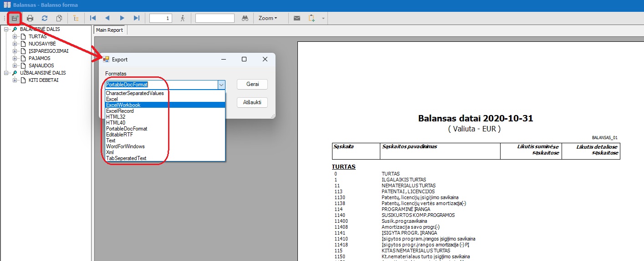The height and width of the screenshot is (261, 644).
Task: Choose PortableDocFormat in the dropdown list
Action: click(x=165, y=129)
